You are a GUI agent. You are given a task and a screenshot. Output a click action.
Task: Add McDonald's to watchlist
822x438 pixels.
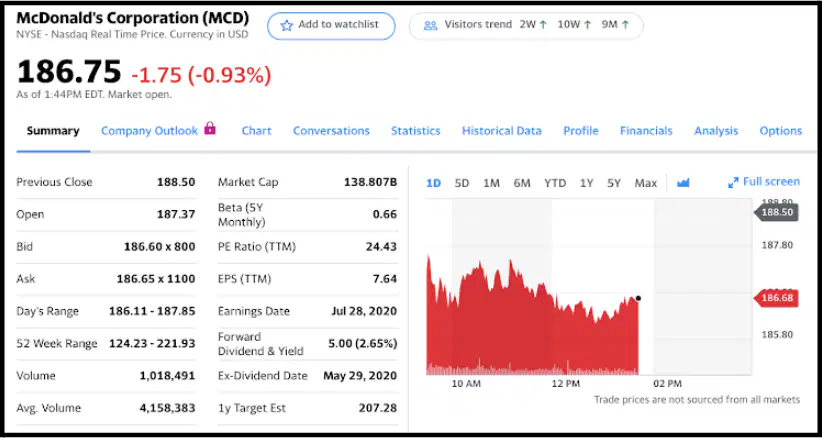point(331,26)
